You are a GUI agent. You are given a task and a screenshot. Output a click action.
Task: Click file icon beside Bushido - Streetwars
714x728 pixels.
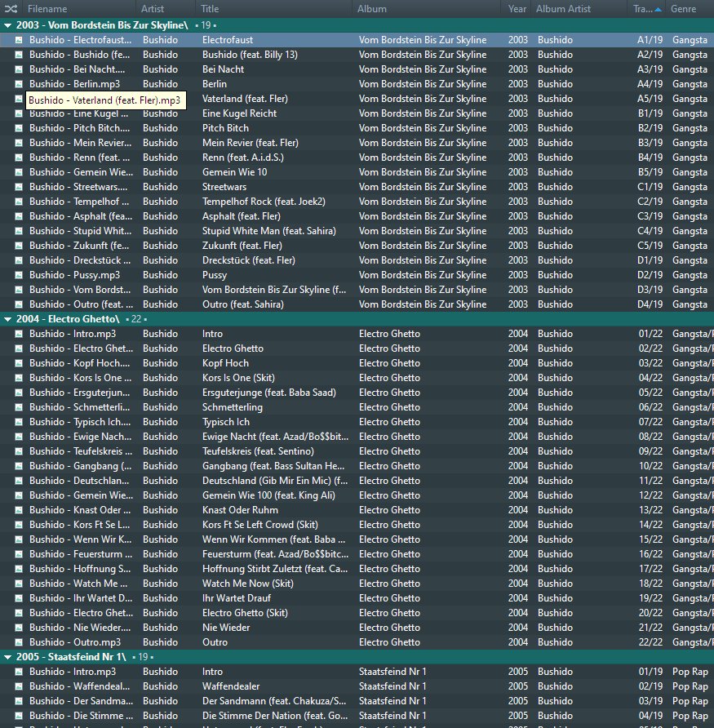click(x=19, y=187)
